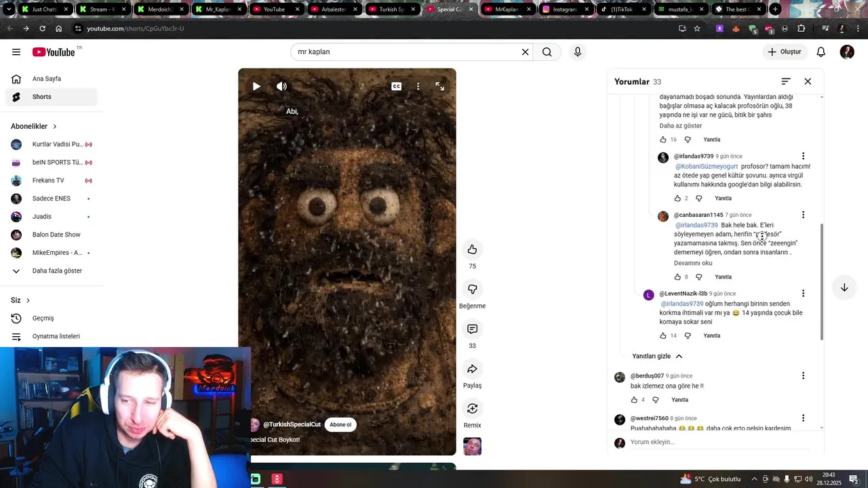Switch the short to fullscreen
Screen dimensions: 868x488
pyautogui.click(x=440, y=86)
